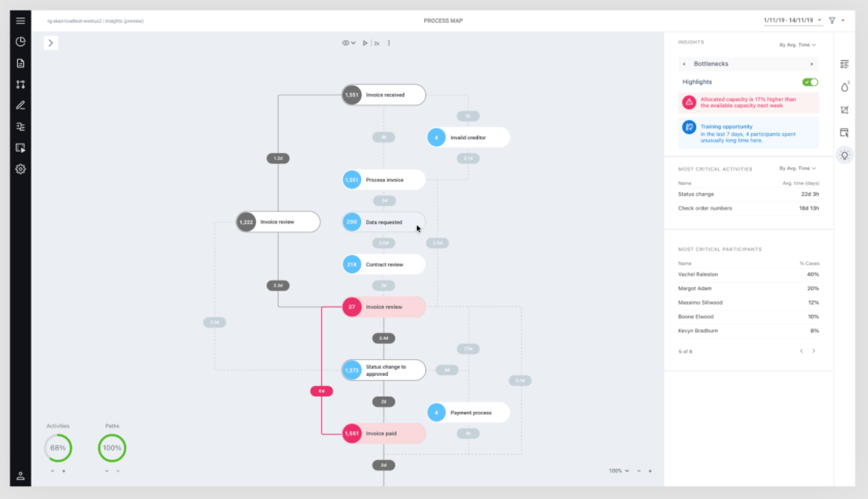Open the three-dot menu above the process map
The image size is (868, 499).
(389, 43)
